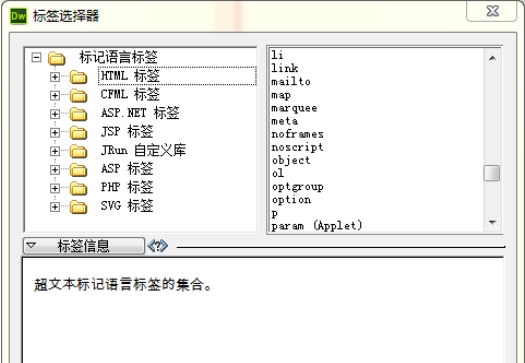Select PHP 标签 tree item
This screenshot has width=525, height=363.
(x=127, y=187)
